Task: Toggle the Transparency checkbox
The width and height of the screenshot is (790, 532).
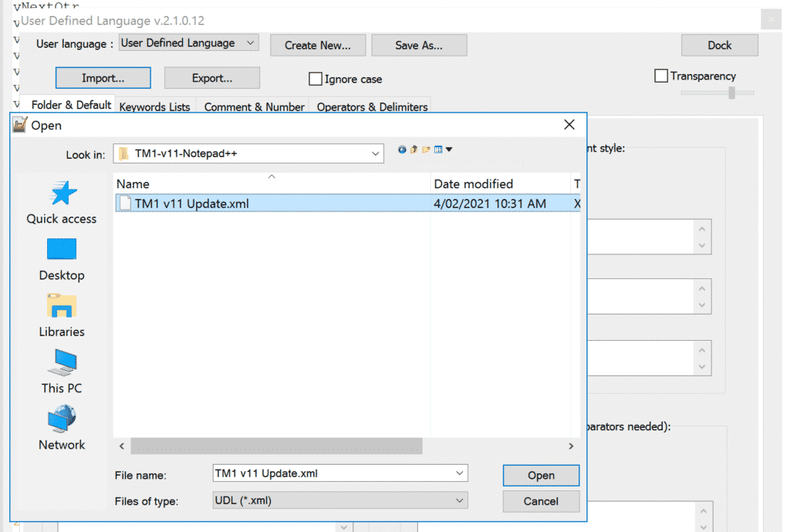Action: 661,76
